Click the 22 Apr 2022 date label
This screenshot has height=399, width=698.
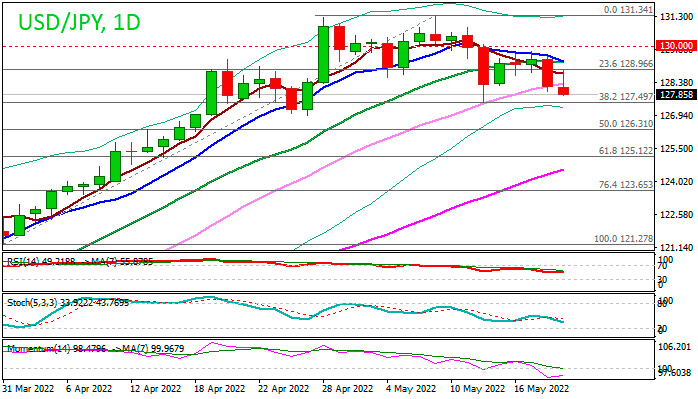284,389
